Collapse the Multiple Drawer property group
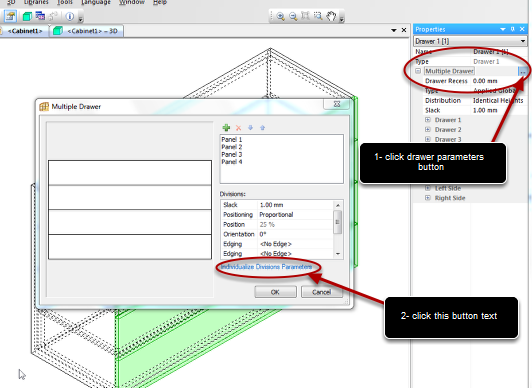Image resolution: width=532 pixels, height=388 pixels. click(x=418, y=71)
